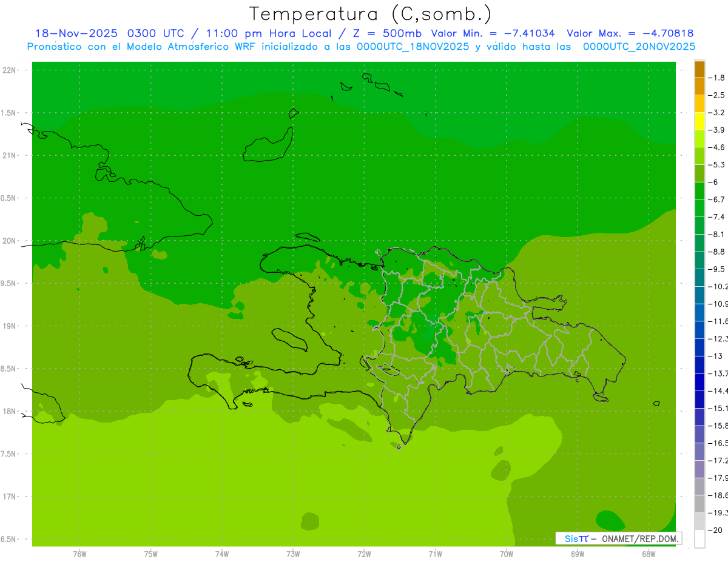Select the purple swatch between -17.2 and -17.9
728x562 pixels.
coord(699,469)
